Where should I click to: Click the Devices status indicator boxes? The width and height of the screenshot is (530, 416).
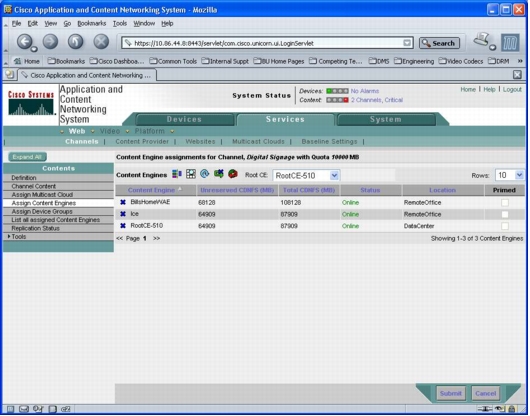point(337,91)
